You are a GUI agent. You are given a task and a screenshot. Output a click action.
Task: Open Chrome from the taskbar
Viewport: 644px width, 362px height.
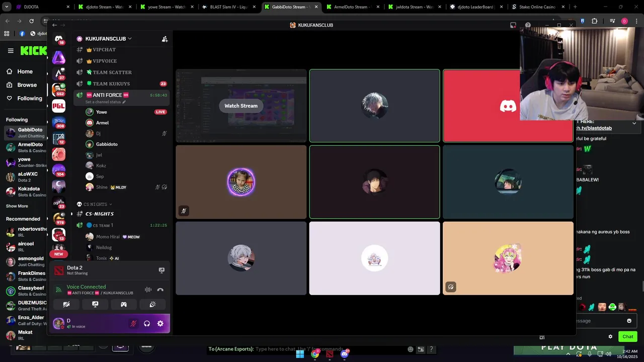[x=315, y=354]
